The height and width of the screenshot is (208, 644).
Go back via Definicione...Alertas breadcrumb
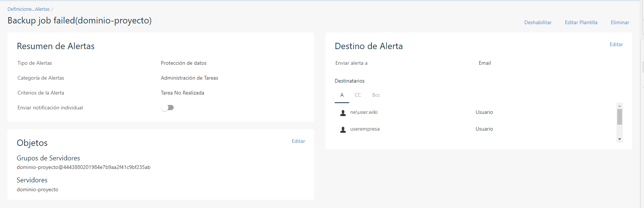pyautogui.click(x=29, y=9)
